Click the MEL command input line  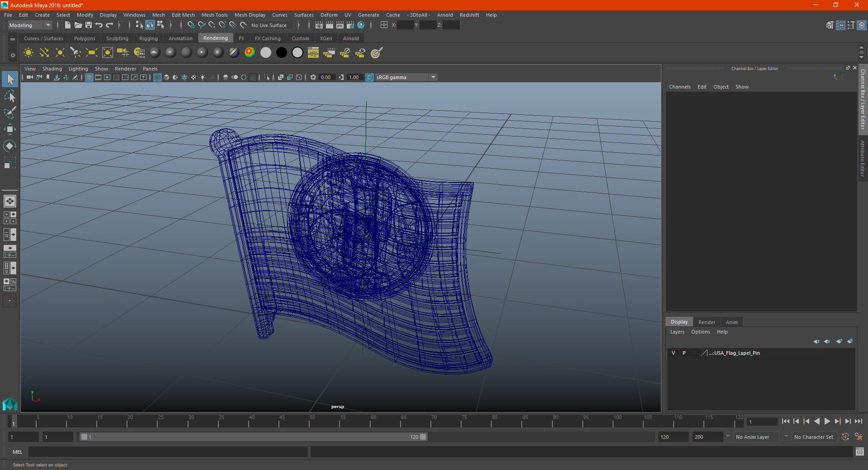[x=168, y=451]
